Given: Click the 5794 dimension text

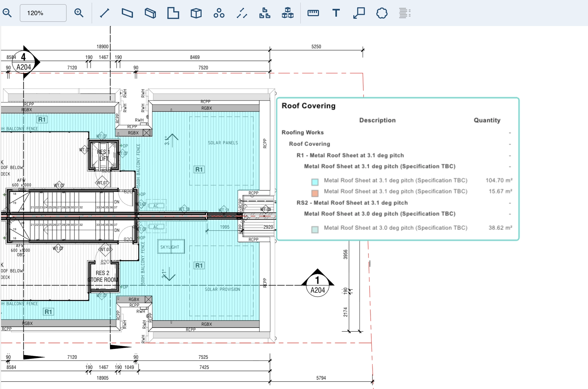Looking at the screenshot, I should click(x=321, y=378).
